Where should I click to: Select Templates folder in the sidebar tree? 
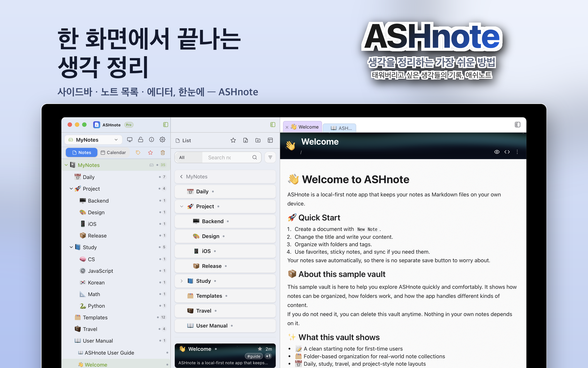[116, 317]
